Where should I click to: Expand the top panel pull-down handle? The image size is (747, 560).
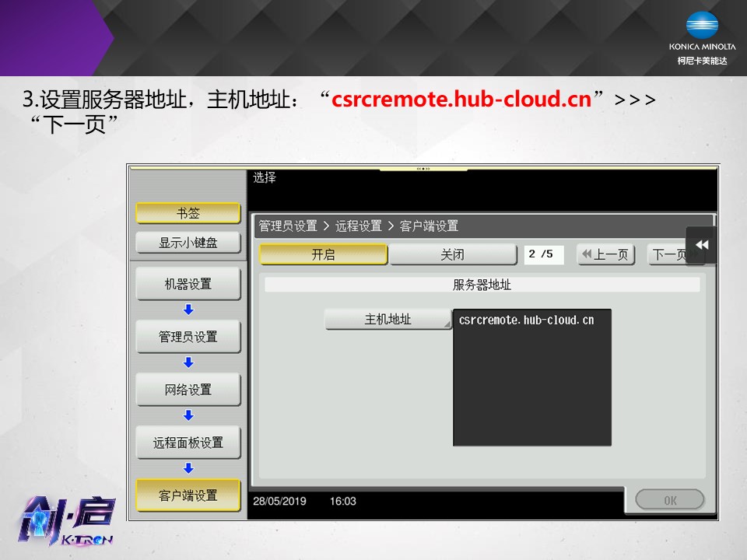(423, 168)
